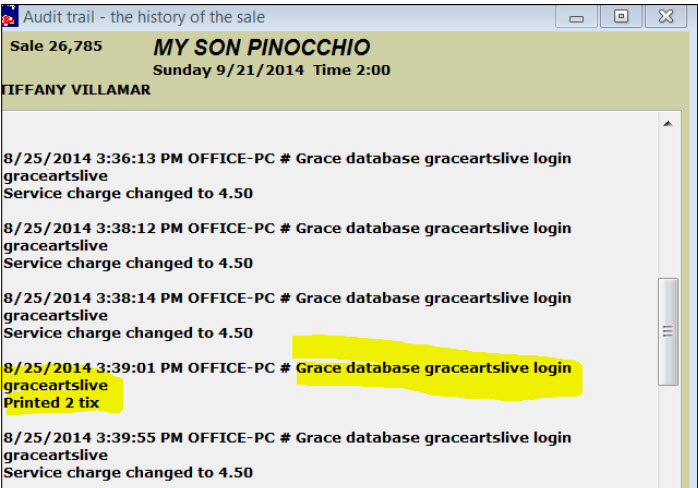
Task: Close the Audit trail window
Action: [666, 17]
